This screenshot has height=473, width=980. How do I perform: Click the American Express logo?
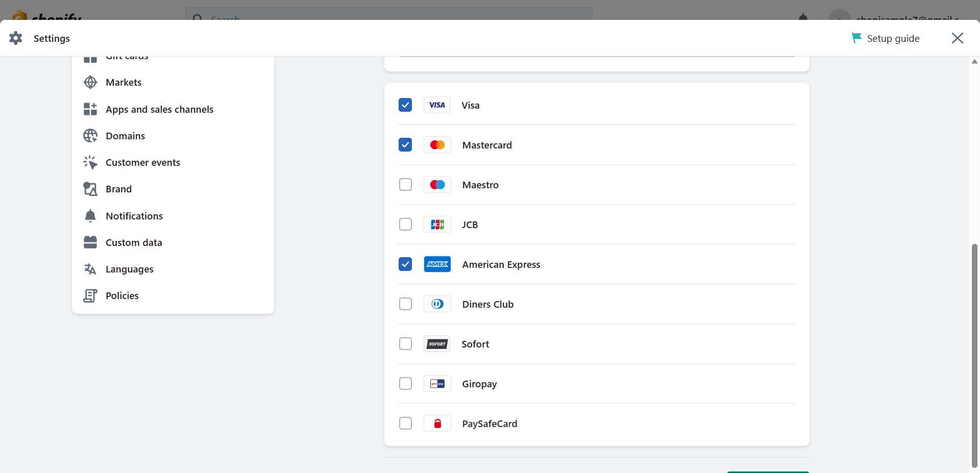coord(437,264)
